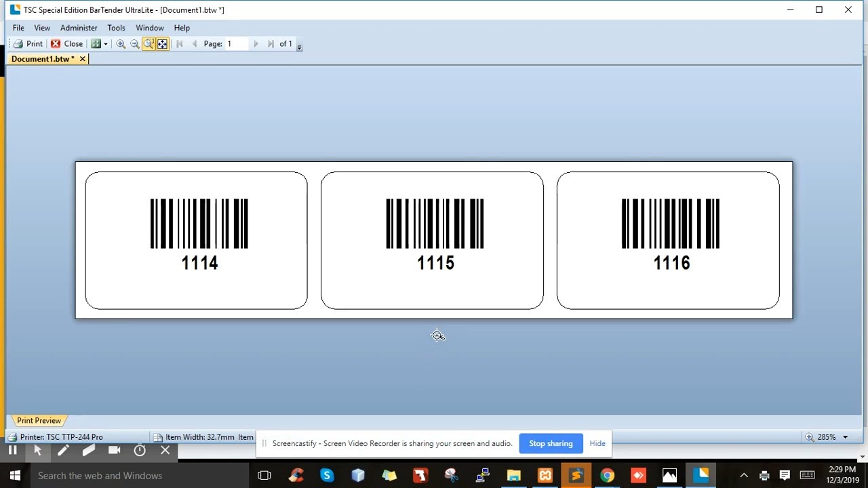
Task: Click the BarTender icon in taskbar
Action: pos(701,476)
